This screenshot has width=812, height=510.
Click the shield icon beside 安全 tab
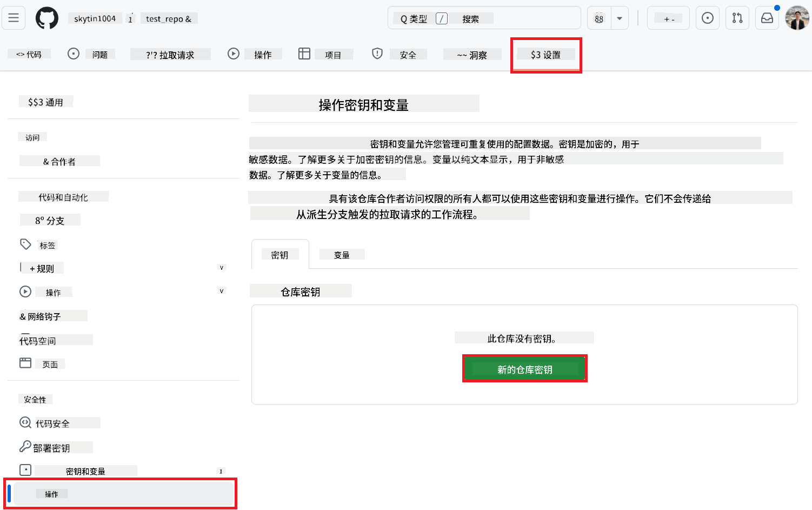[377, 54]
